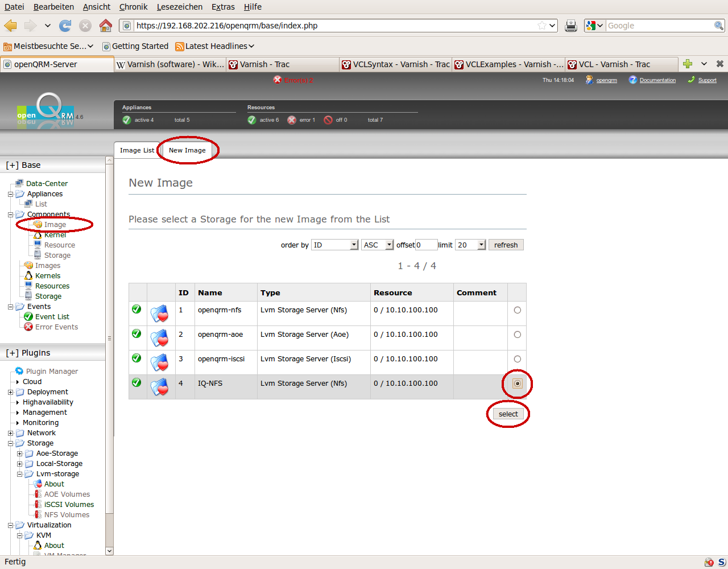Open the ASC sort direction dropdown
This screenshot has height=569, width=728.
(377, 245)
